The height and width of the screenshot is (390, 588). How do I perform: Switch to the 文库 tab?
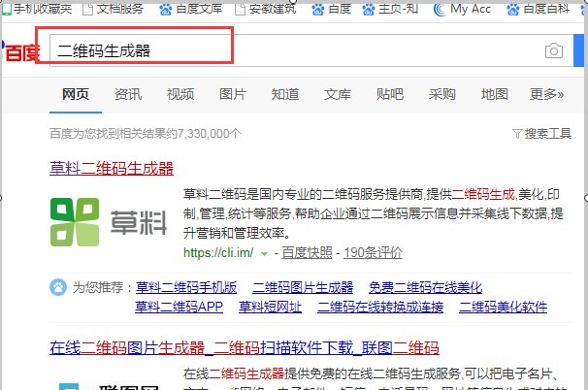tap(338, 94)
